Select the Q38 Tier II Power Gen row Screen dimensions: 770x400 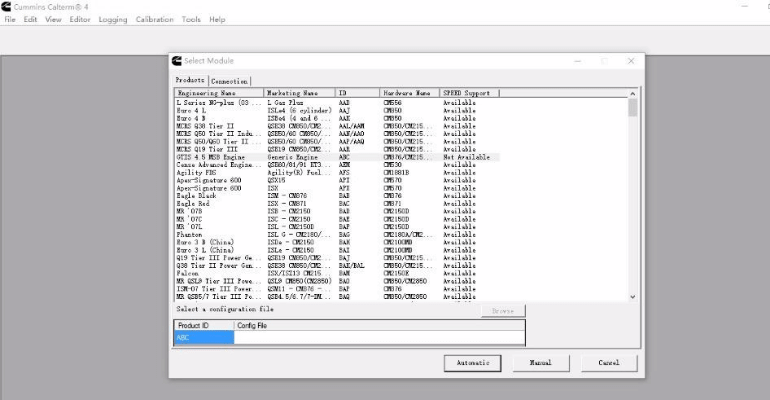(337, 266)
